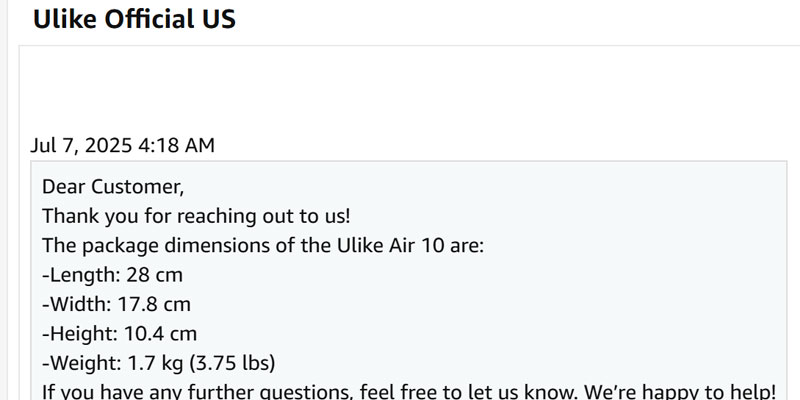Click the word Official in the sender name
This screenshot has width=800, height=400.
coord(146,19)
